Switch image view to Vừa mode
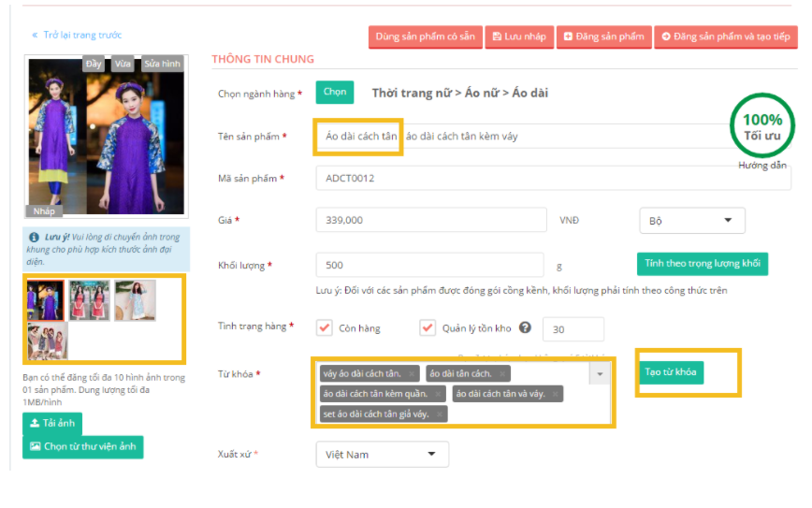 (x=122, y=65)
